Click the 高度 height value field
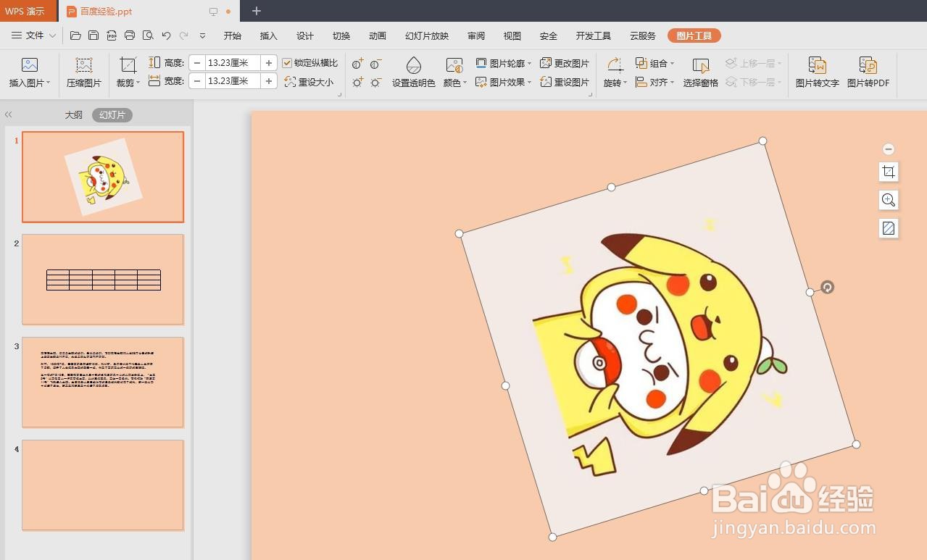This screenshot has height=560, width=927. tap(233, 63)
